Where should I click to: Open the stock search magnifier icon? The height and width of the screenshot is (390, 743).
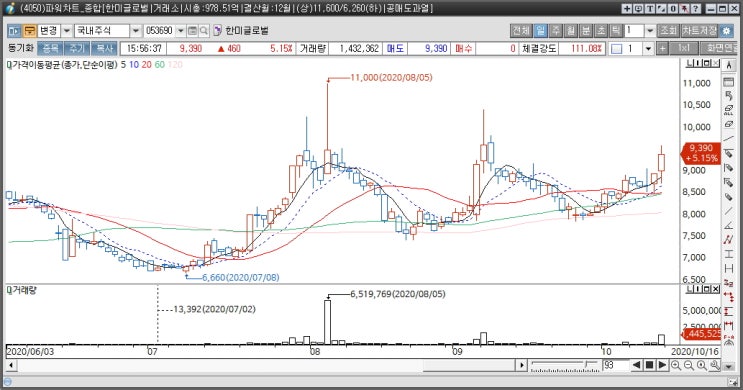(204, 31)
